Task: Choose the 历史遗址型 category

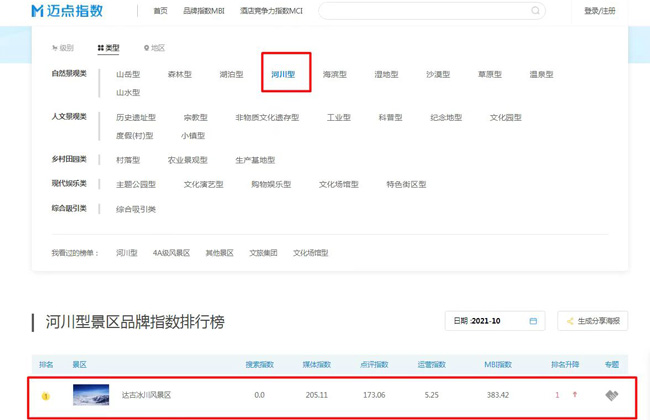Action: click(x=136, y=117)
